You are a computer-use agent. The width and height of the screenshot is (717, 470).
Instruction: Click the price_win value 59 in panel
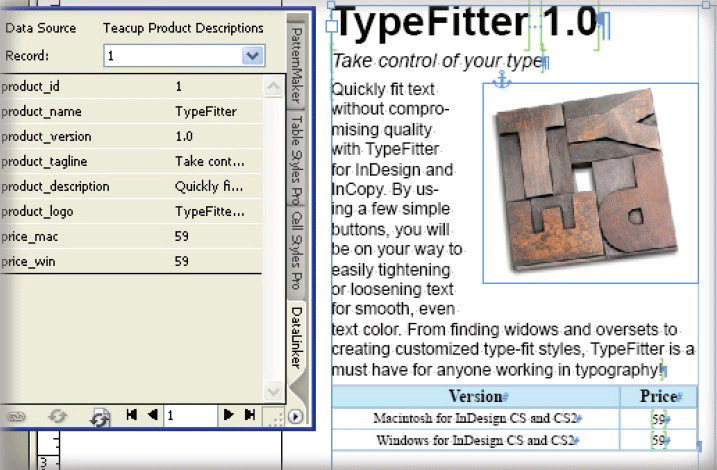click(x=182, y=262)
